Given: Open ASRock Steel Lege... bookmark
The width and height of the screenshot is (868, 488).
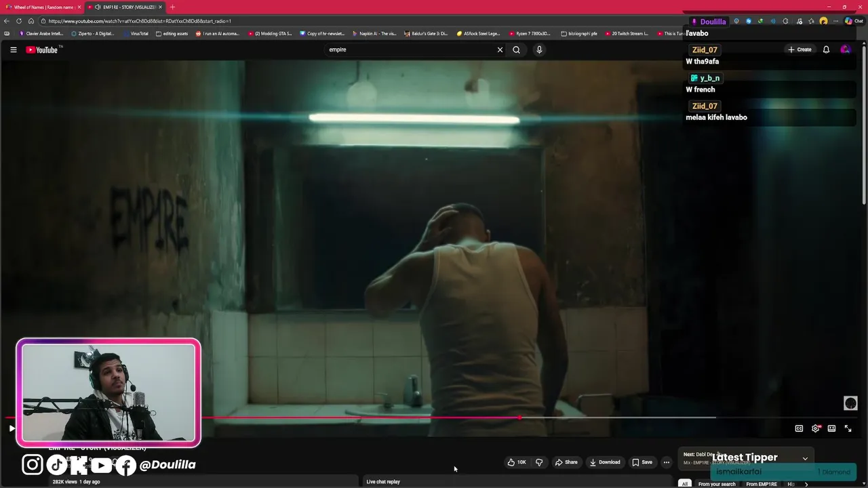Looking at the screenshot, I should point(478,33).
